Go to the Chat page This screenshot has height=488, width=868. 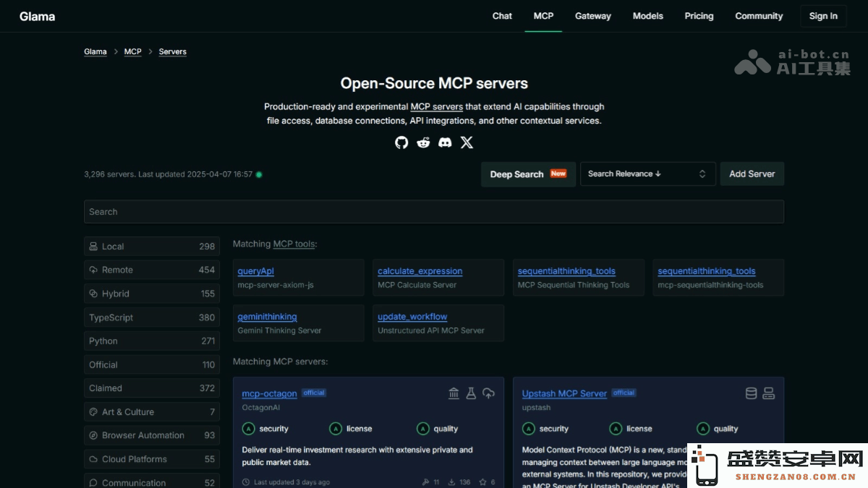502,16
